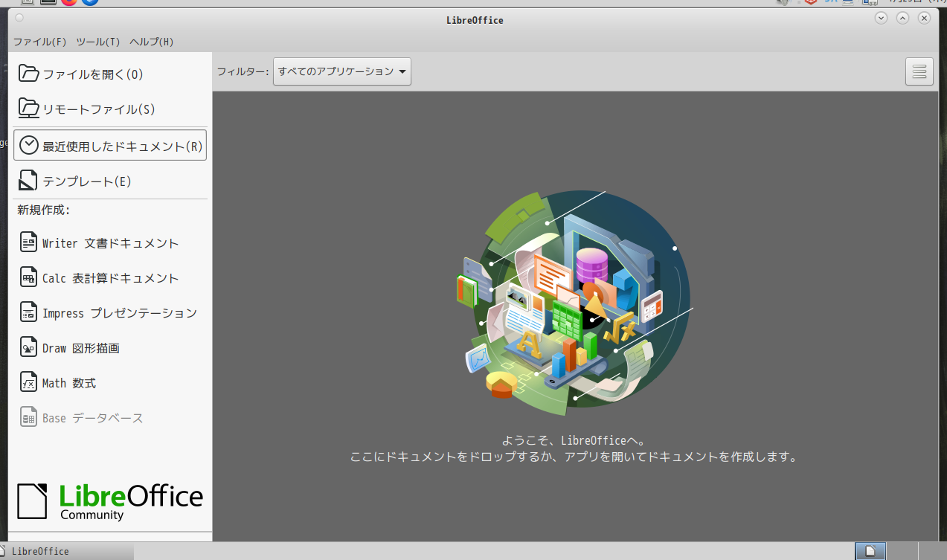Open the hamburger actions menu at top right
This screenshot has height=560, width=947.
(x=919, y=71)
